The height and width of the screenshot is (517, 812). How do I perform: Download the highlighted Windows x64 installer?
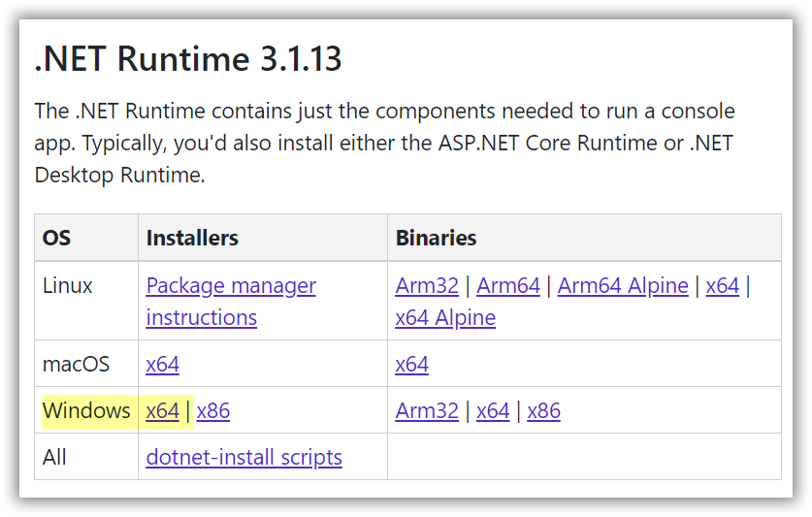click(163, 411)
